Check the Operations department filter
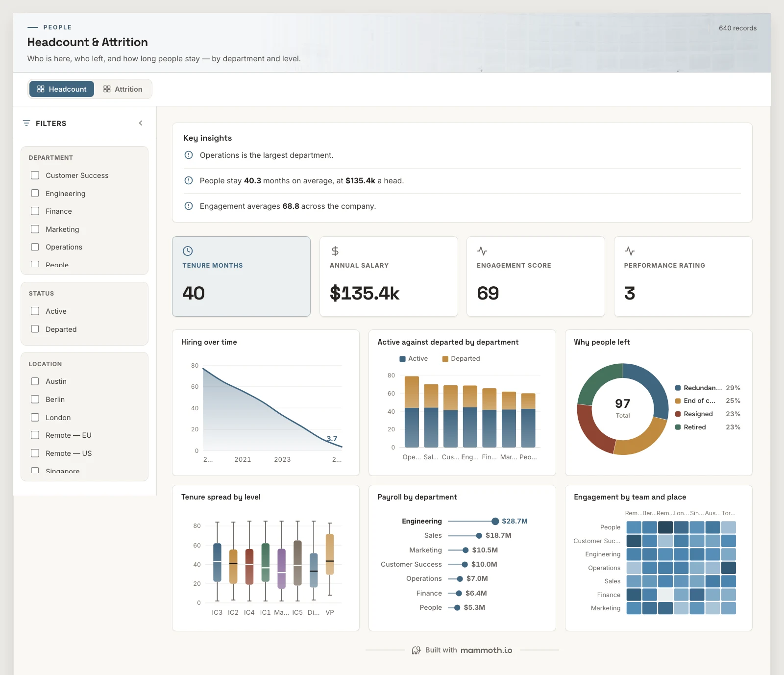Image resolution: width=784 pixels, height=675 pixels. (x=35, y=247)
